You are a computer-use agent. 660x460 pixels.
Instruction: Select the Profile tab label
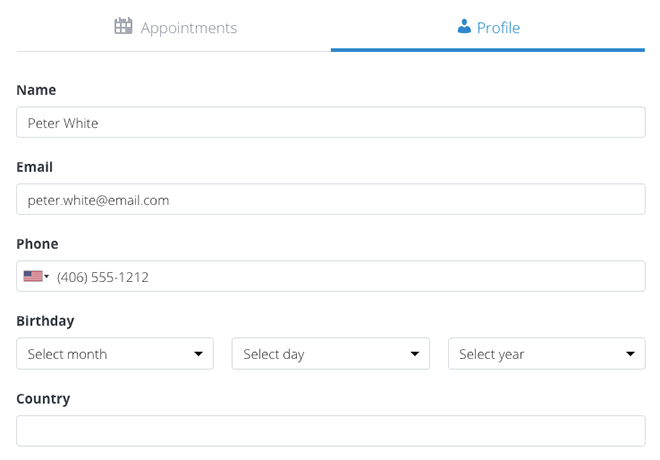pyautogui.click(x=498, y=28)
